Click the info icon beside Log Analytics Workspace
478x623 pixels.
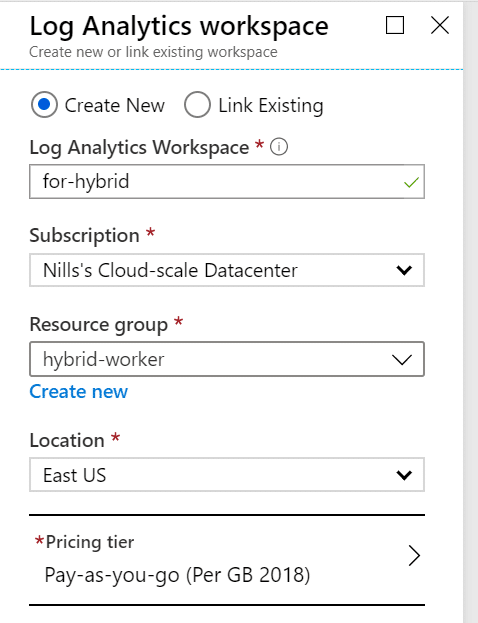279,147
